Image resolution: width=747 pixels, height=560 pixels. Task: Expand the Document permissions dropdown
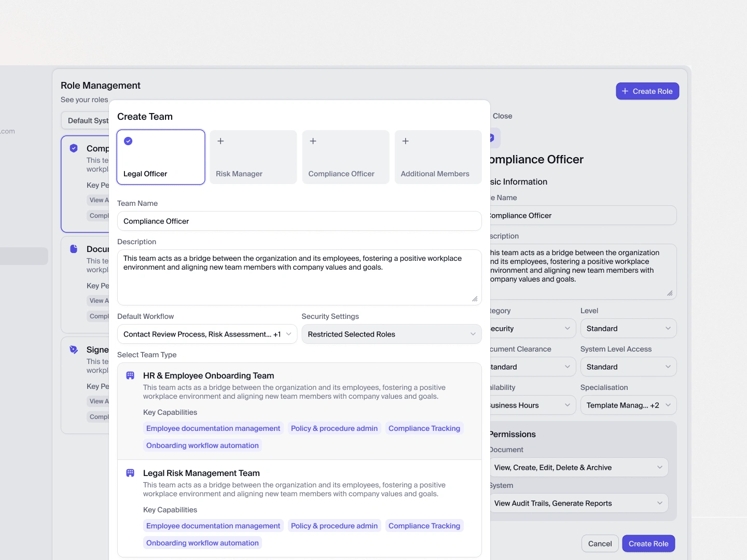pos(578,467)
